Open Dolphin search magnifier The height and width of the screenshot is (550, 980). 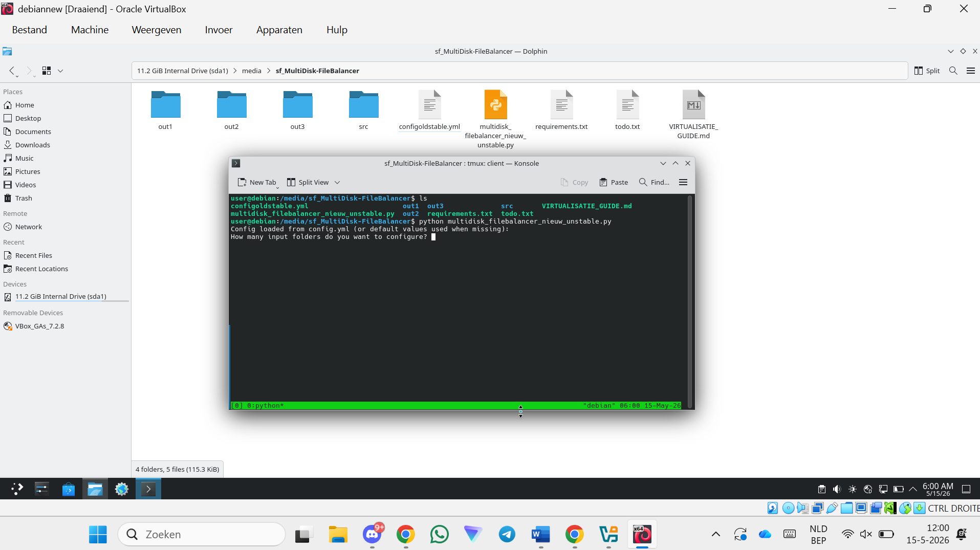coord(953,71)
